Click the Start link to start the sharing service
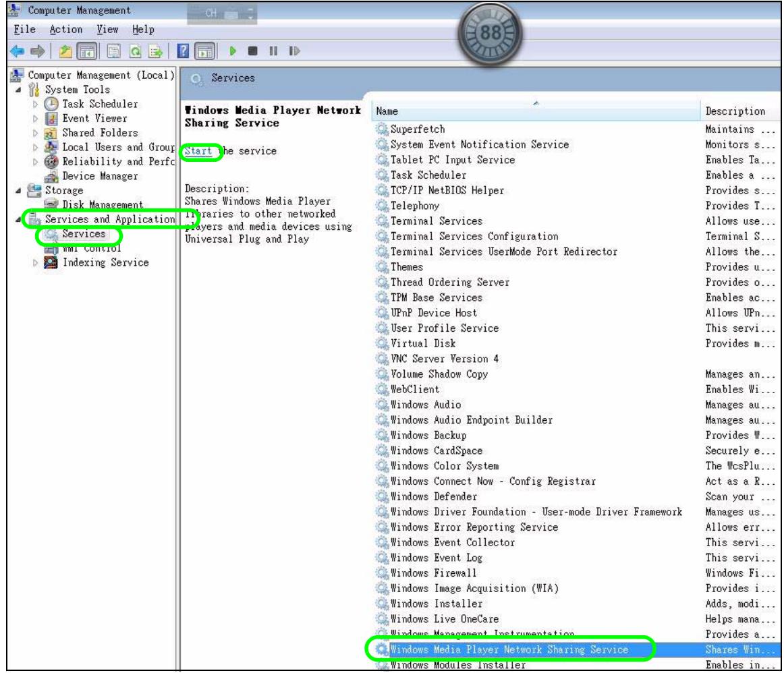The height and width of the screenshot is (673, 784). coord(198,150)
